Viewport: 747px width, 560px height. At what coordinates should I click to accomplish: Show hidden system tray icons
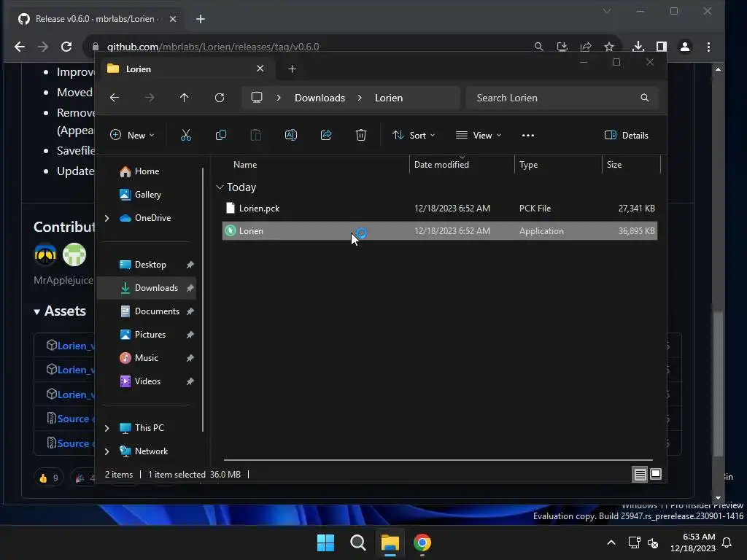pyautogui.click(x=611, y=542)
